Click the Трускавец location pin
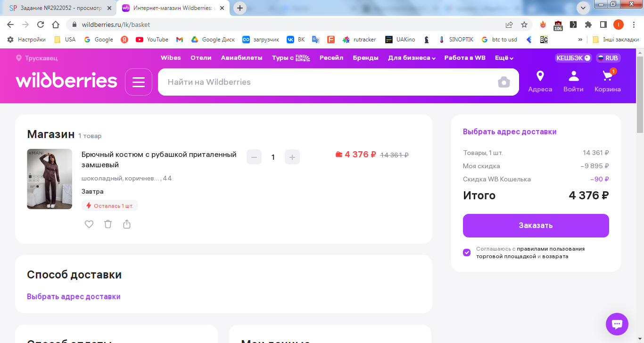644x343 pixels. pyautogui.click(x=37, y=58)
